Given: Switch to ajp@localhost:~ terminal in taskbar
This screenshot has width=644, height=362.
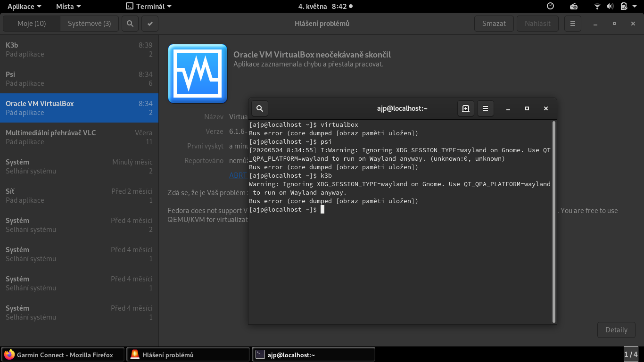Looking at the screenshot, I should click(x=314, y=354).
